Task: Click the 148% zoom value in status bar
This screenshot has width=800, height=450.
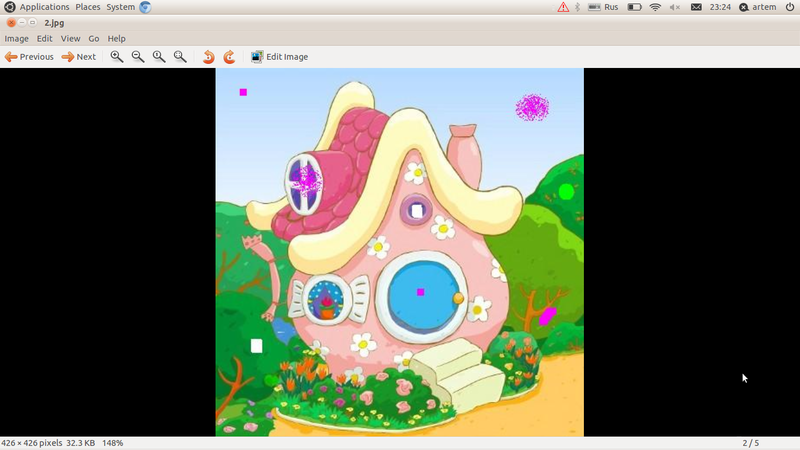Action: tap(113, 443)
